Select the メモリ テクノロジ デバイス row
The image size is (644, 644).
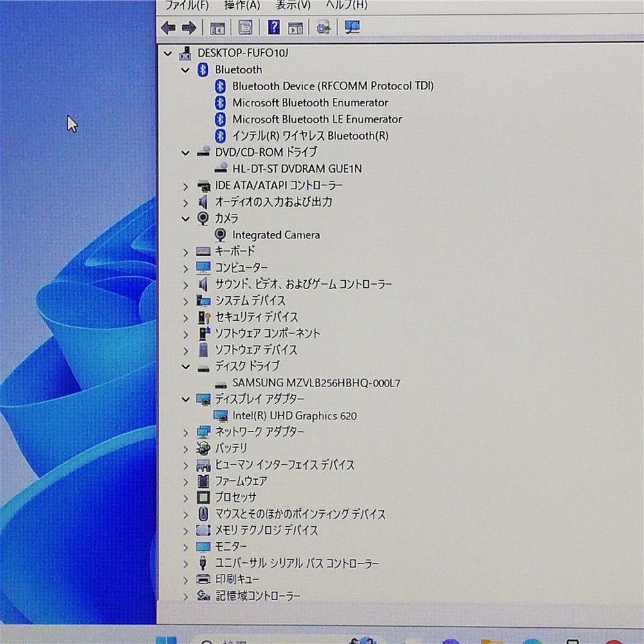click(267, 530)
